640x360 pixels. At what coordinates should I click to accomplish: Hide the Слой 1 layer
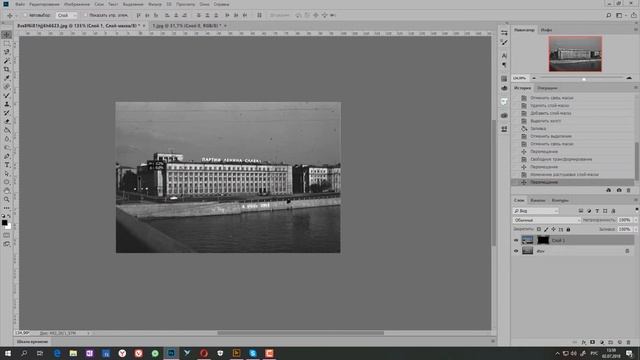(x=516, y=240)
